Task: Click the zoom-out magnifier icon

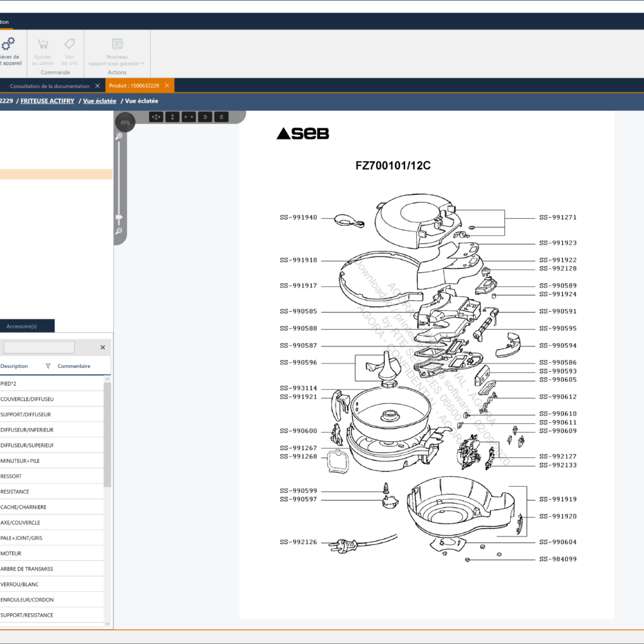Action: pyautogui.click(x=119, y=231)
